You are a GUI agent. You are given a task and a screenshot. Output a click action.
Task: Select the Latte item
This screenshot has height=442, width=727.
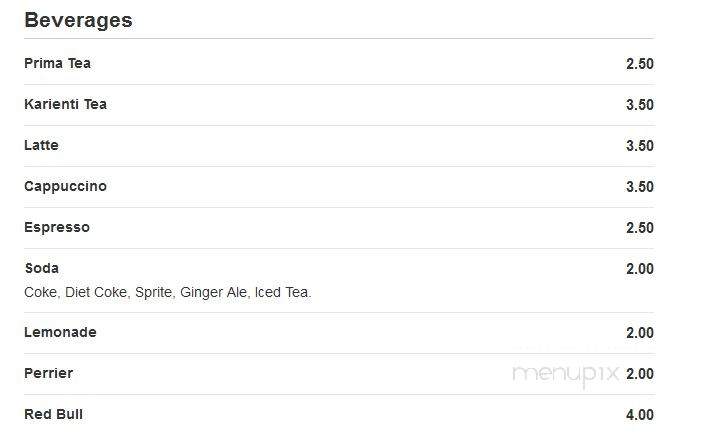[x=41, y=145]
